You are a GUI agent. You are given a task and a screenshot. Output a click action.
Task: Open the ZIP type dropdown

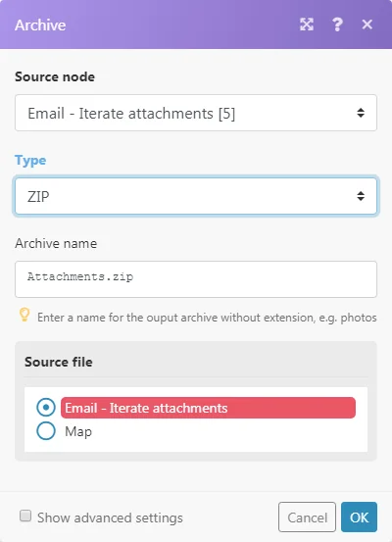(196, 196)
